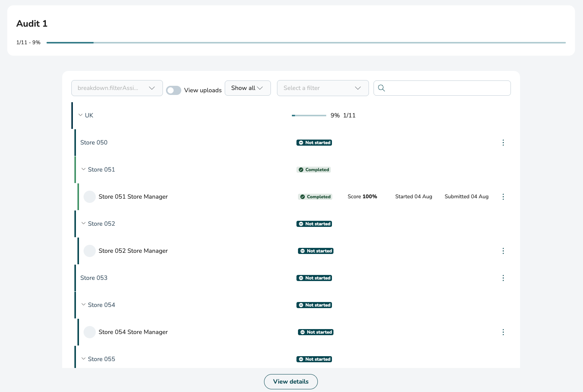The image size is (583, 392).
Task: Select the Store 050 row label
Action: (94, 143)
